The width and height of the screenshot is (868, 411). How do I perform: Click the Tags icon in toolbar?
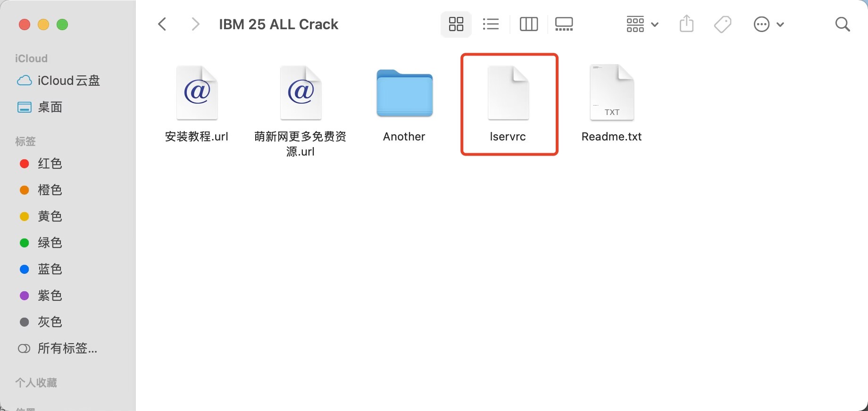pyautogui.click(x=723, y=24)
